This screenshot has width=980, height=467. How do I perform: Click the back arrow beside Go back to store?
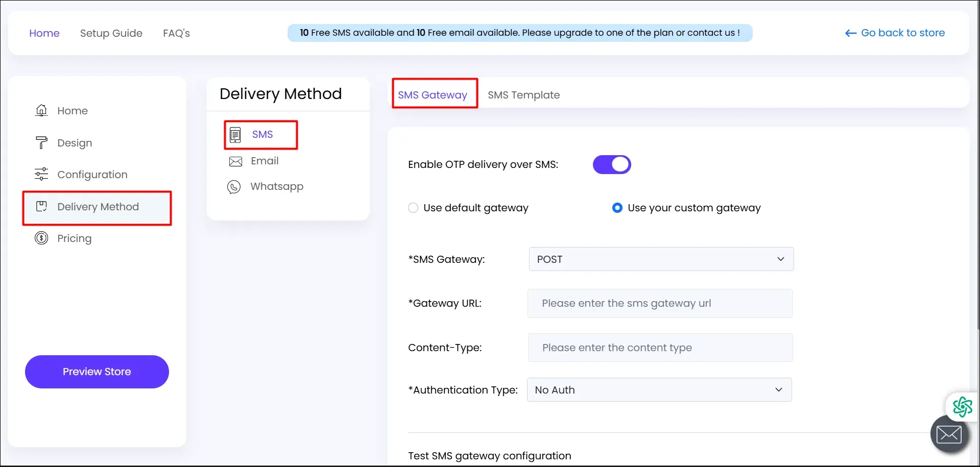click(x=851, y=33)
